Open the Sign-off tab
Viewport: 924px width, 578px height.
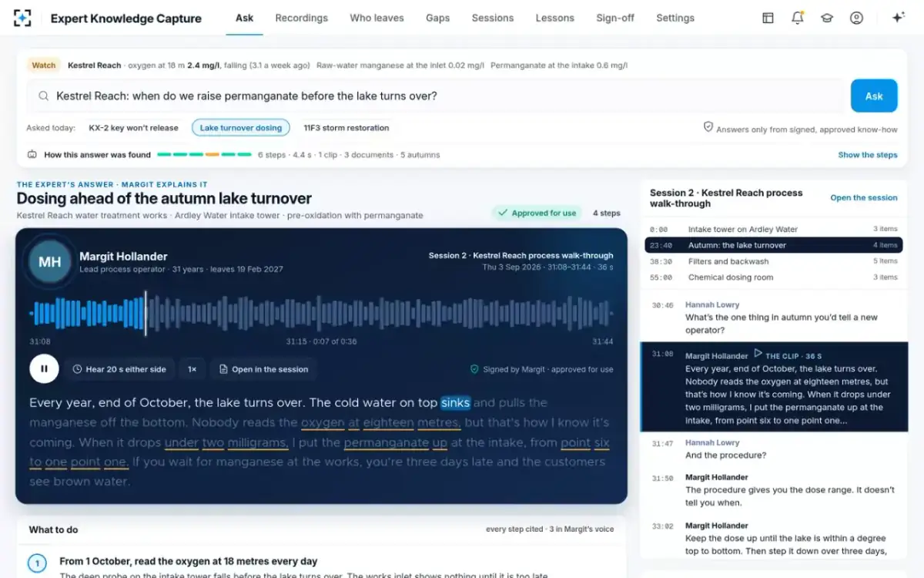(x=615, y=18)
